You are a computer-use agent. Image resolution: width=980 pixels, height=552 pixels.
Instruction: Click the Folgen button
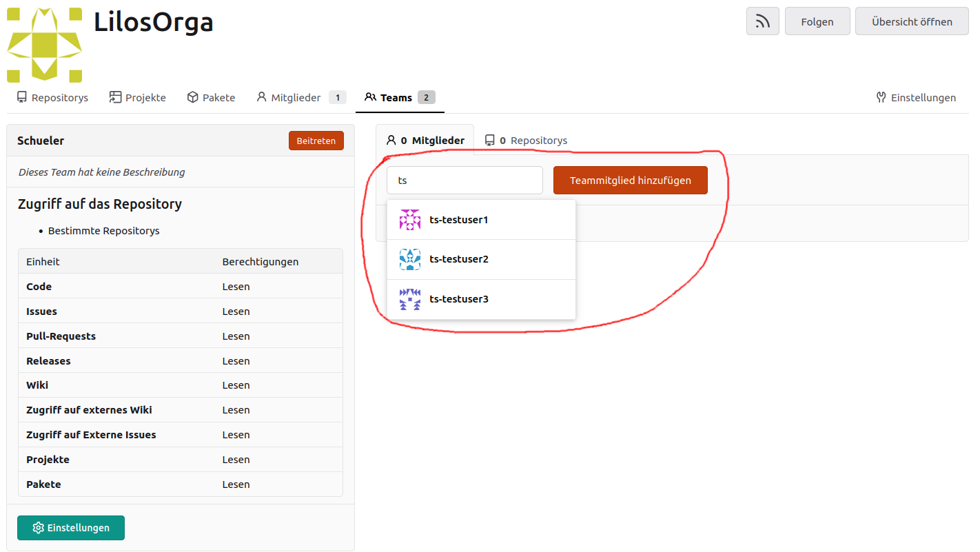[817, 21]
